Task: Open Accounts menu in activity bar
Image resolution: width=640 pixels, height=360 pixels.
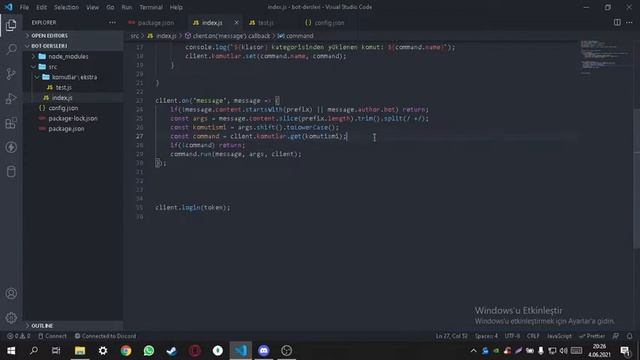Action: tap(11, 293)
